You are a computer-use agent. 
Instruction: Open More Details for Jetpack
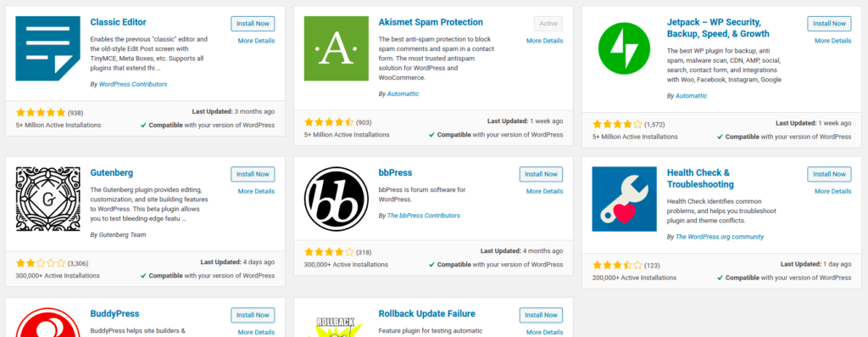(x=833, y=41)
